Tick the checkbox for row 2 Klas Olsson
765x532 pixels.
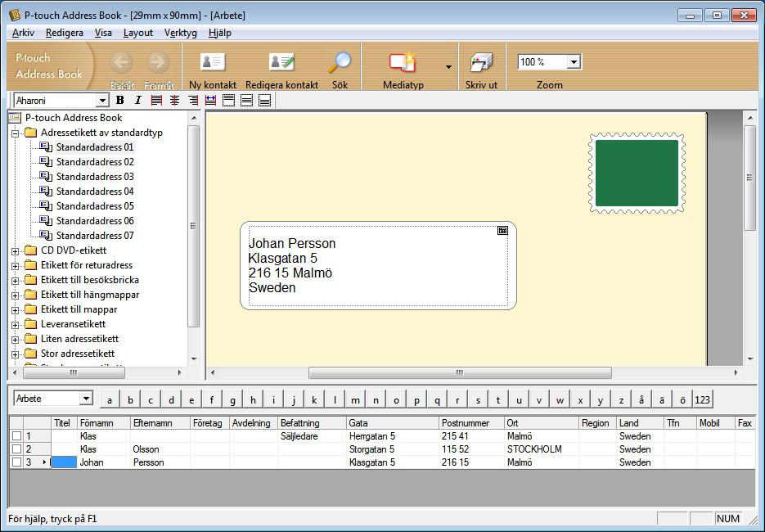16,449
